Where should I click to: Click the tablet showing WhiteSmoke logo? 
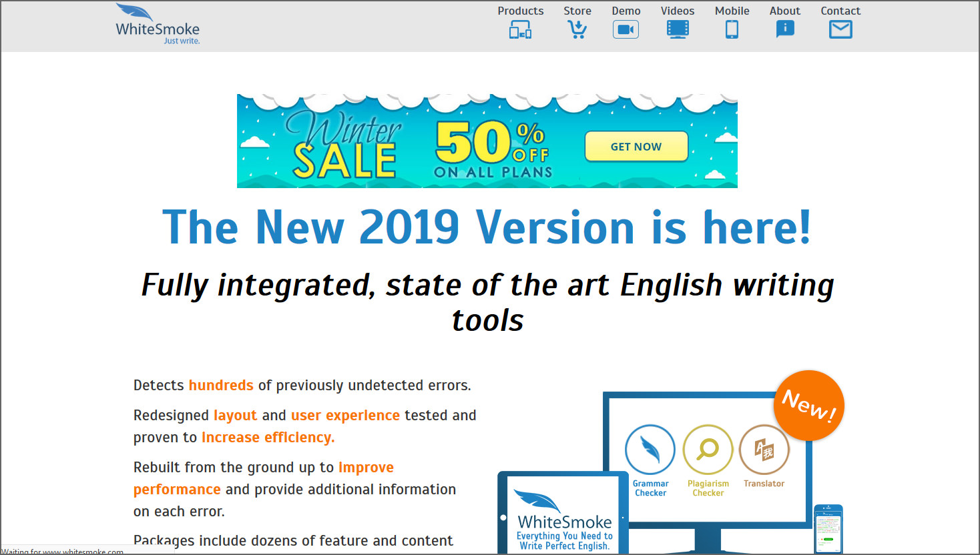coord(563,512)
